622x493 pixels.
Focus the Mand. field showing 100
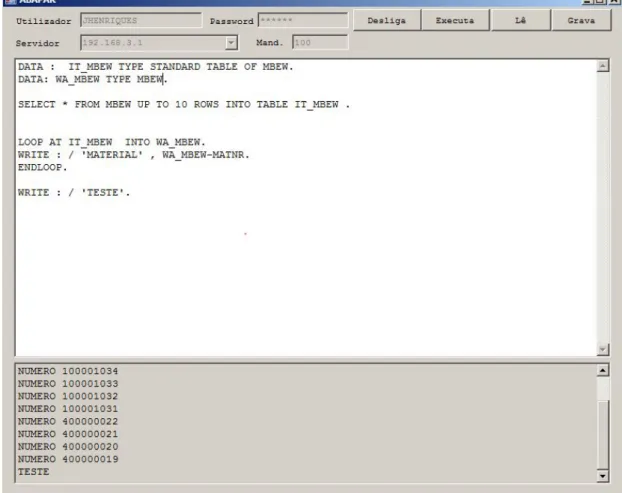[x=320, y=42]
